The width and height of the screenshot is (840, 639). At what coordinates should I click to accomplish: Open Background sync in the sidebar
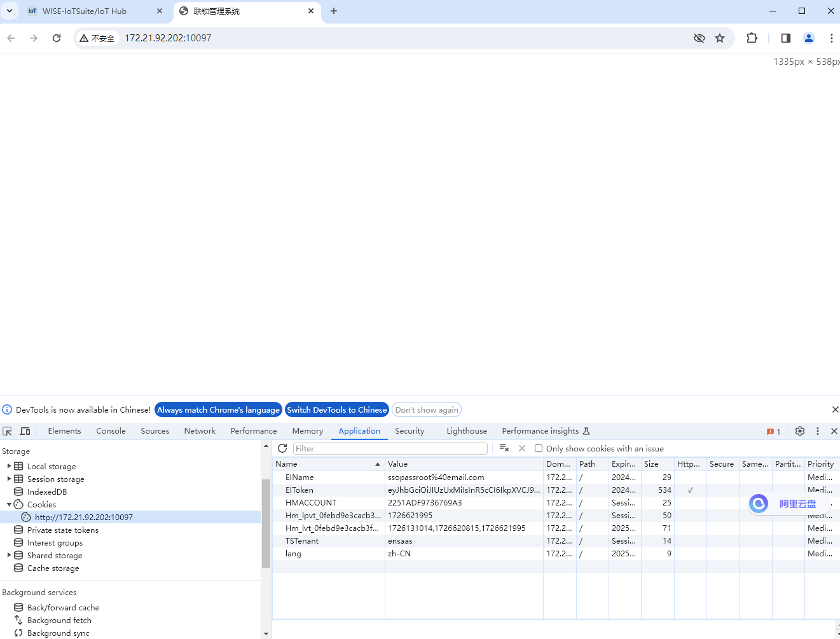pyautogui.click(x=58, y=633)
